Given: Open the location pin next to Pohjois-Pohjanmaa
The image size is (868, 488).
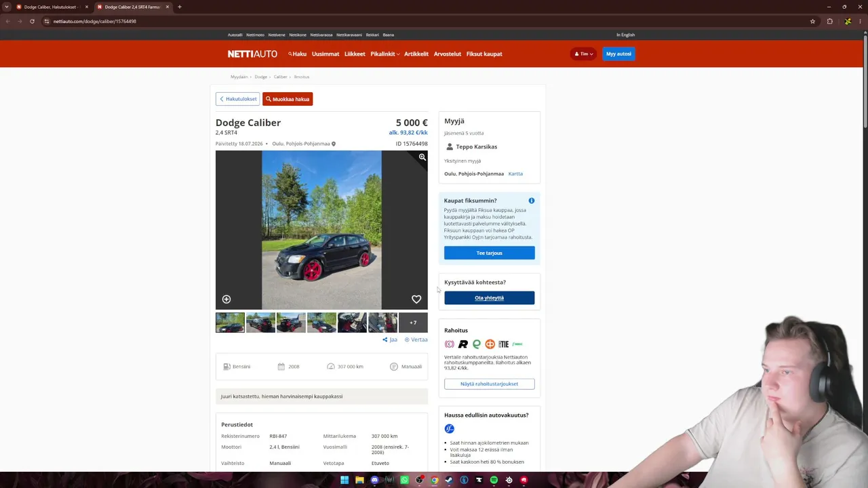Looking at the screenshot, I should tap(333, 144).
